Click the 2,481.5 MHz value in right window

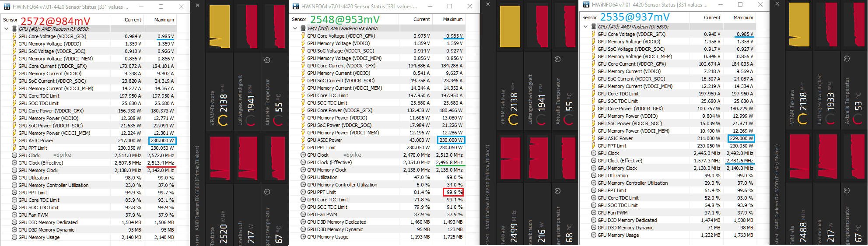(x=740, y=161)
